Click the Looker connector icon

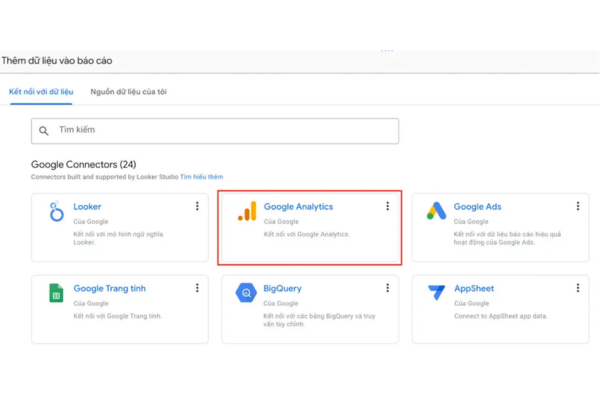(x=56, y=211)
